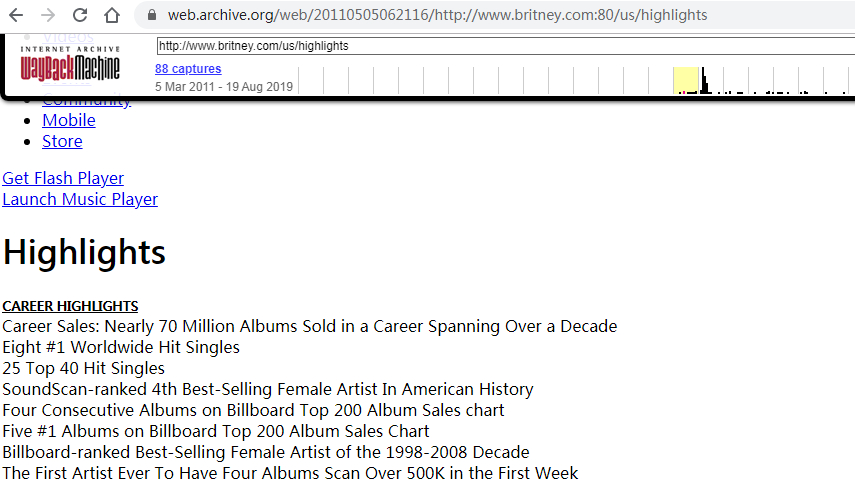Screen dimensions: 855x503
Task: Open the 88 captures link
Action: [188, 69]
